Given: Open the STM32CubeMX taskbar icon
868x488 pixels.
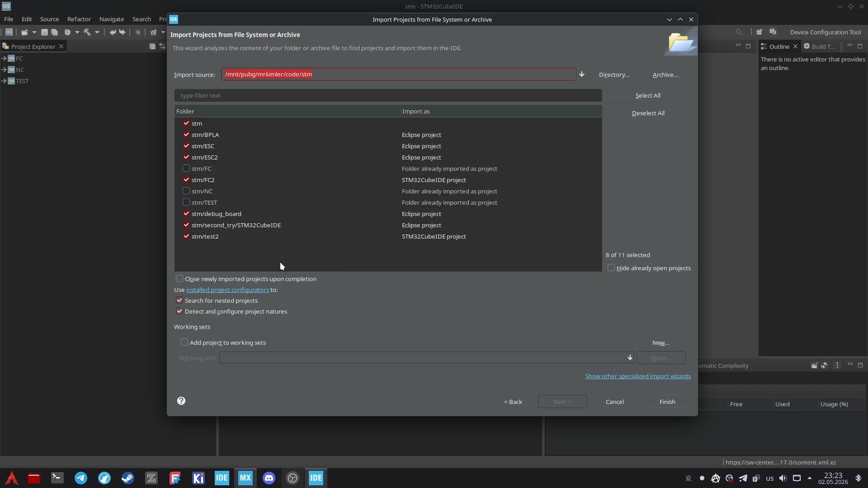Looking at the screenshot, I should point(245,478).
